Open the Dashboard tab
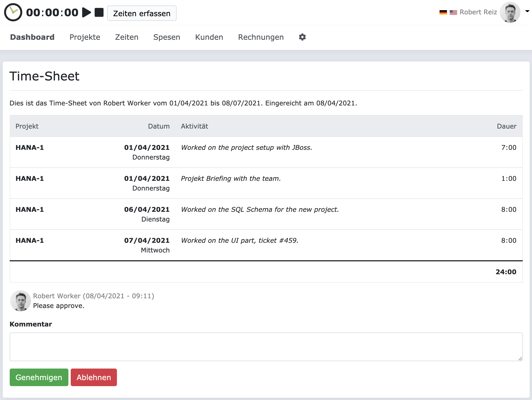Viewport: 532px width, 400px height. click(32, 37)
